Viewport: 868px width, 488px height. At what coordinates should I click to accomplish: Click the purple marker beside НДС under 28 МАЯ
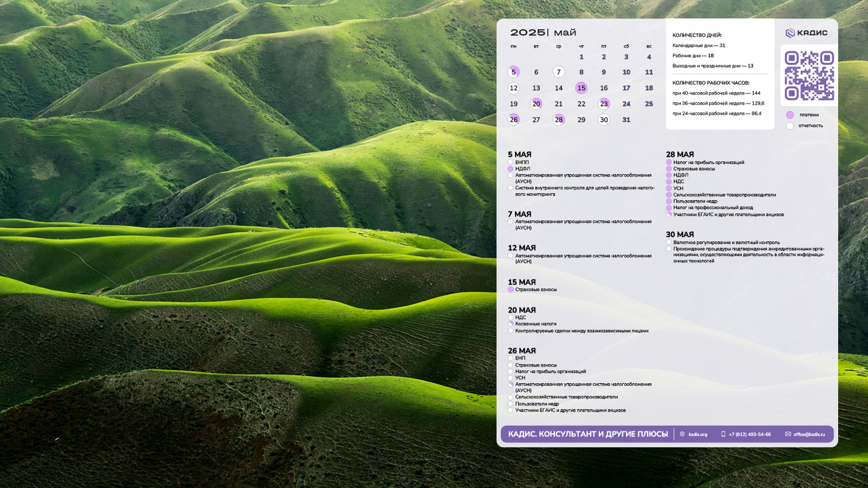(x=669, y=182)
